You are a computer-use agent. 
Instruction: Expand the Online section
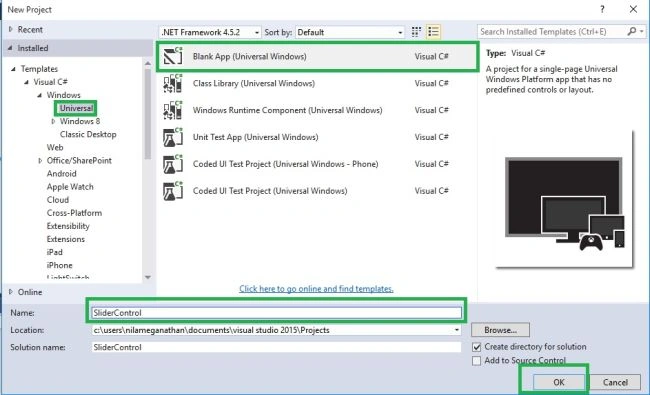10,292
